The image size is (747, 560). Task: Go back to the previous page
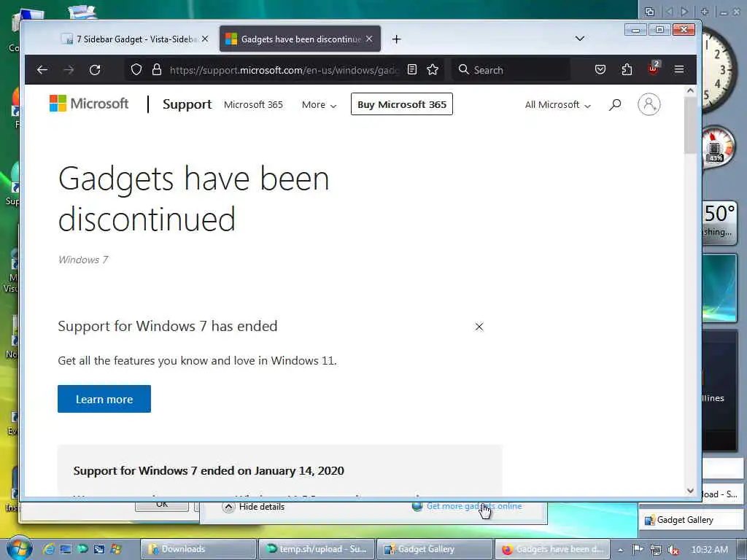click(x=42, y=70)
